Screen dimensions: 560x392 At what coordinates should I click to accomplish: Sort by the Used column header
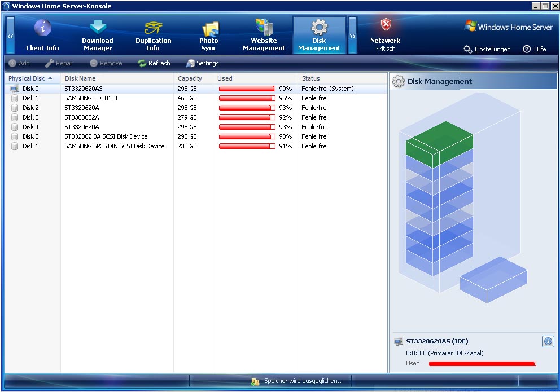255,78
